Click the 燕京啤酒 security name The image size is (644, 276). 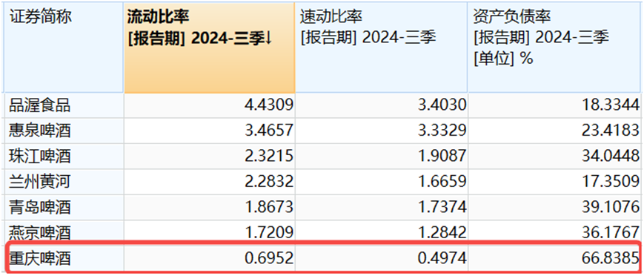click(40, 233)
